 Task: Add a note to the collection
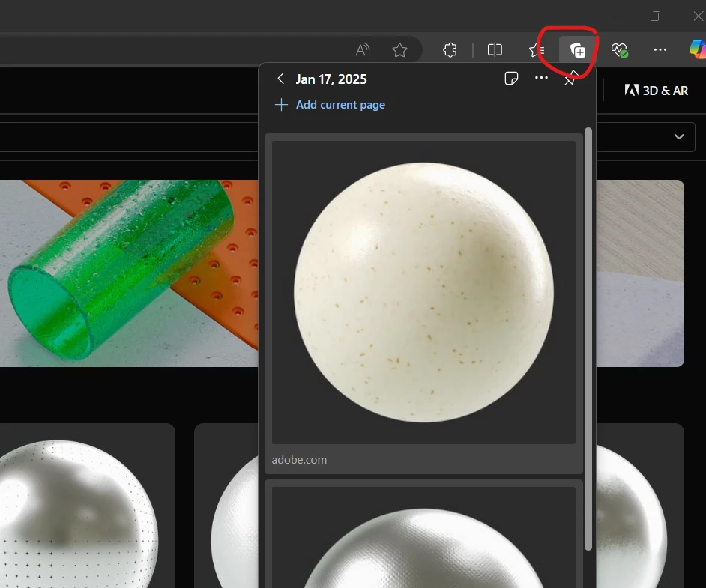point(511,79)
